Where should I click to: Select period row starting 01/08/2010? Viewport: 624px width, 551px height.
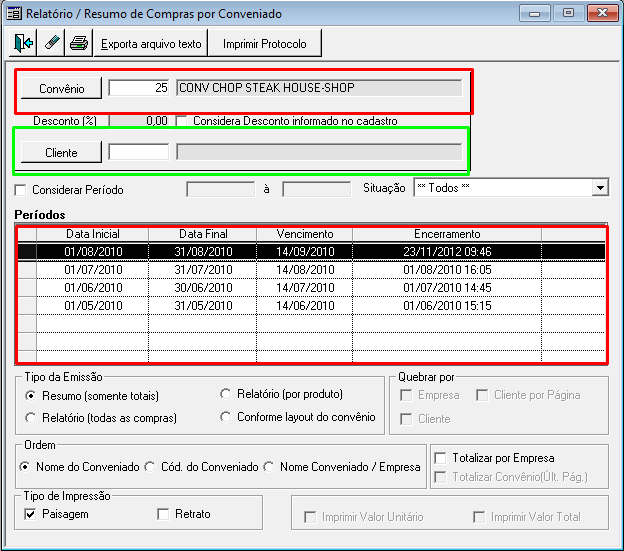311,251
